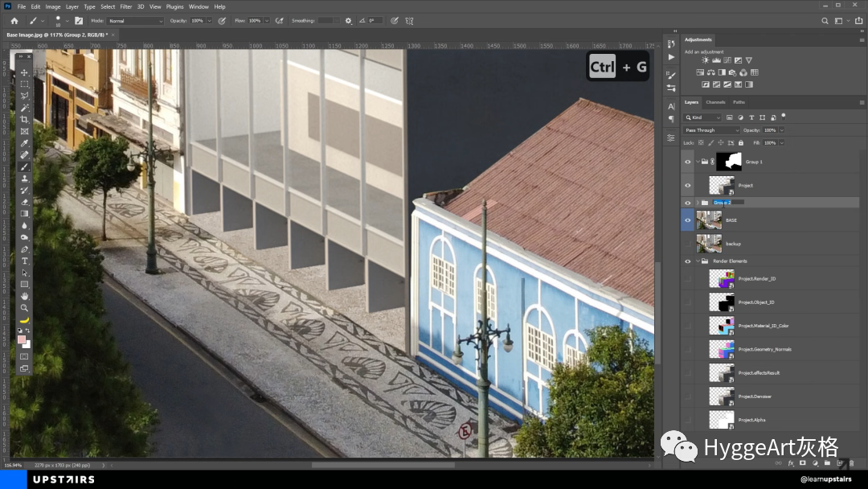Open the Plugins menu
868x489 pixels.
pos(174,6)
